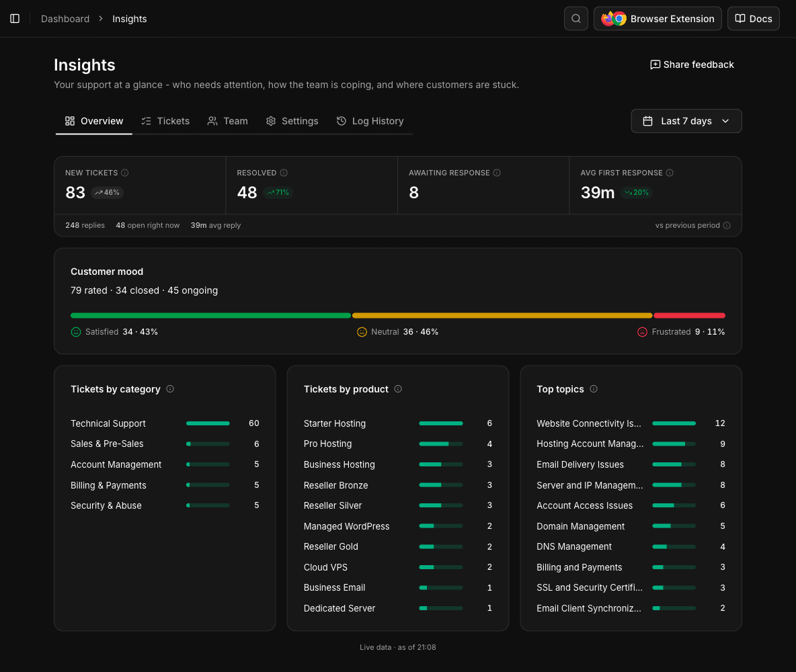Select the Overview tab
Image resolution: width=796 pixels, height=672 pixels.
coord(94,121)
